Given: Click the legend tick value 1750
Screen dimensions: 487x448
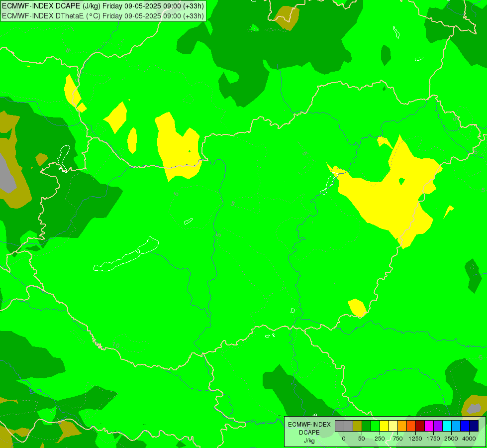Looking at the screenshot, I should coord(433,439).
